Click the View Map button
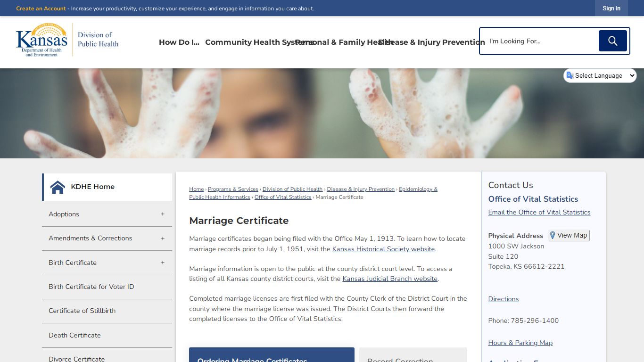The image size is (644, 362). [x=569, y=235]
